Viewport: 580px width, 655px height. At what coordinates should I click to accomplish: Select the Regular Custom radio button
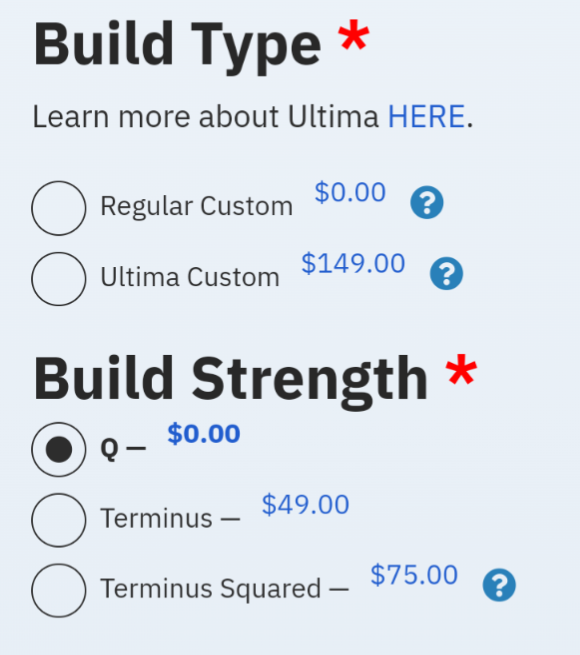click(59, 208)
